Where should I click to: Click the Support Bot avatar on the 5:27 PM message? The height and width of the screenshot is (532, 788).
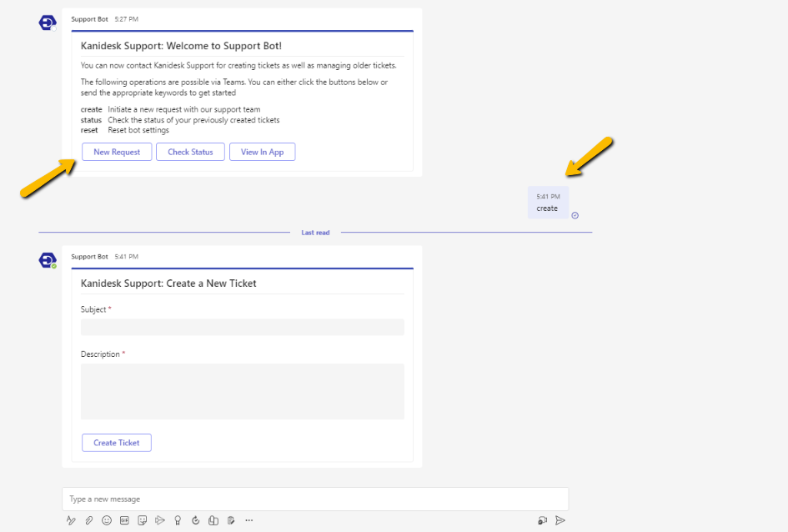(48, 23)
